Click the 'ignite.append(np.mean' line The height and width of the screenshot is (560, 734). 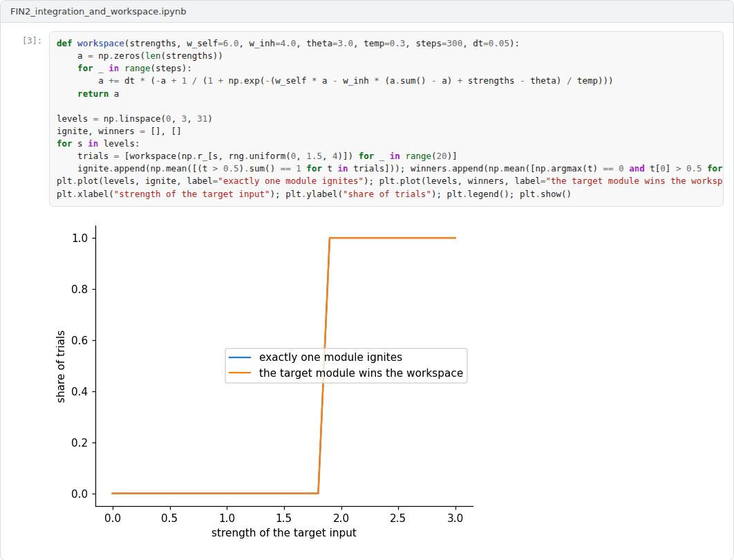(400, 168)
